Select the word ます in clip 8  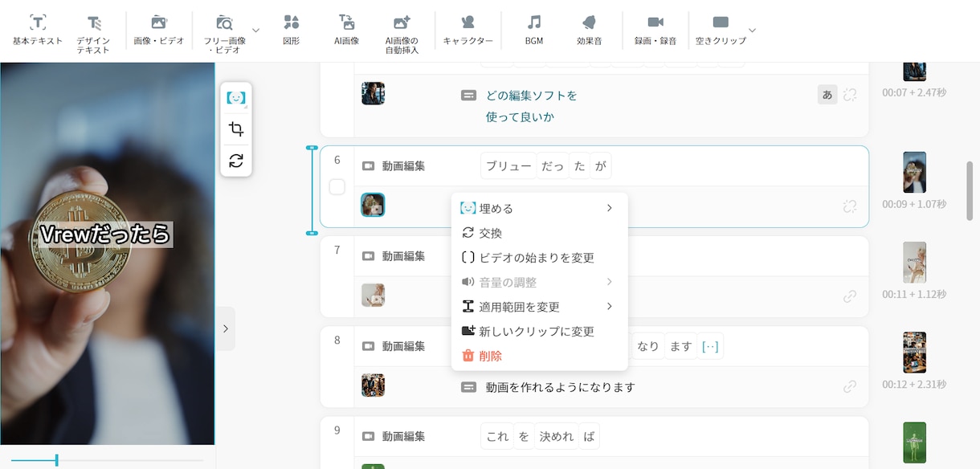(x=680, y=346)
